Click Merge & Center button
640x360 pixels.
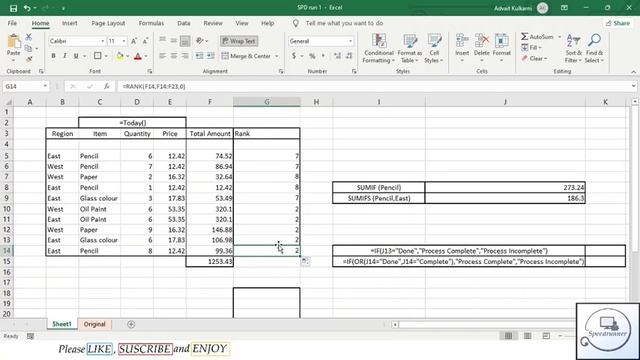tap(246, 56)
